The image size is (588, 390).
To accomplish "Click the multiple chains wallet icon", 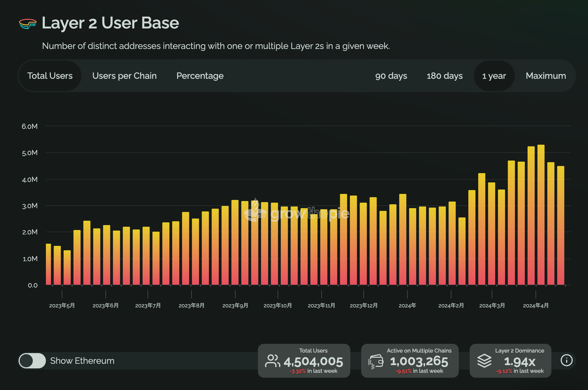I will point(376,361).
